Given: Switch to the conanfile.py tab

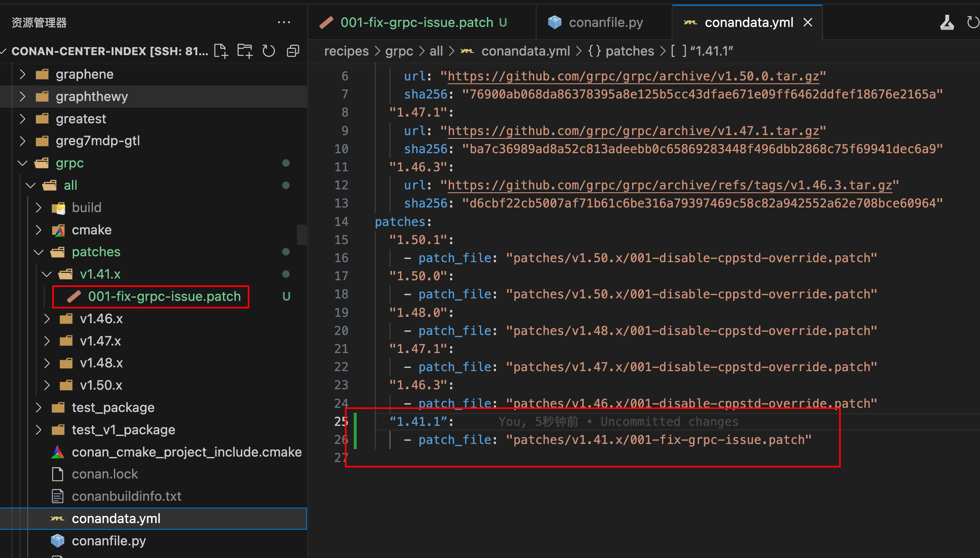Looking at the screenshot, I should pyautogui.click(x=604, y=22).
